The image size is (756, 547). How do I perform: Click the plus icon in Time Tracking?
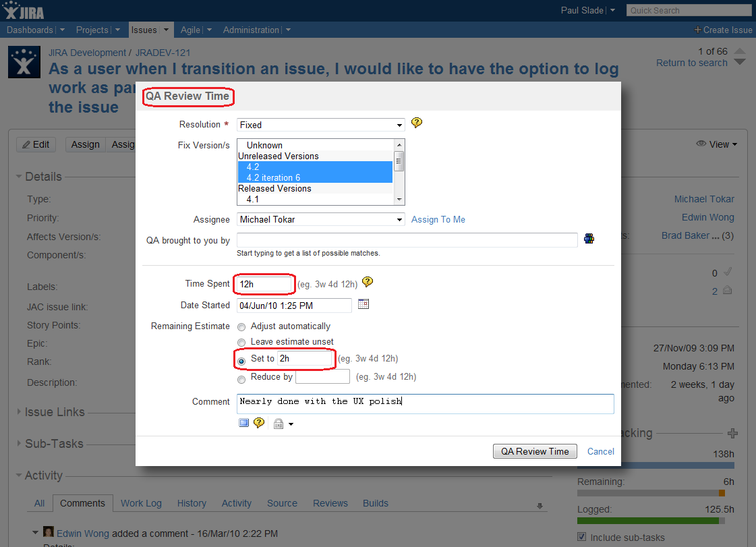pyautogui.click(x=732, y=433)
